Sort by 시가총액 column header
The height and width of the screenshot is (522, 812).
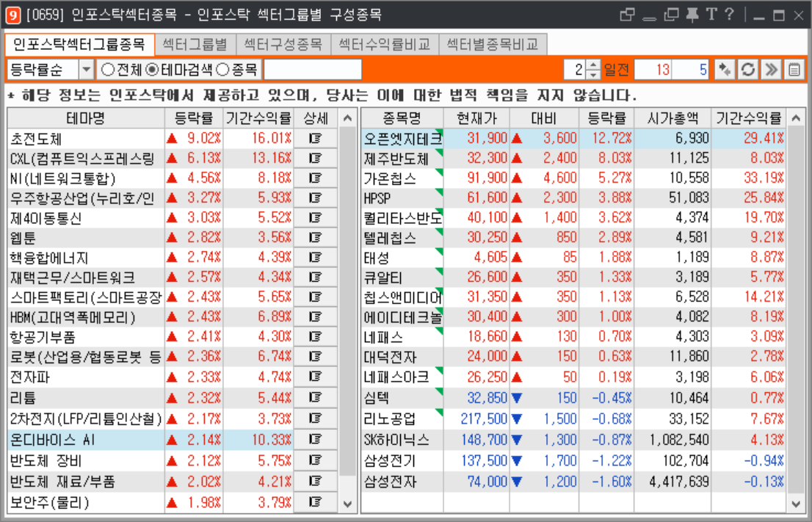(x=673, y=118)
